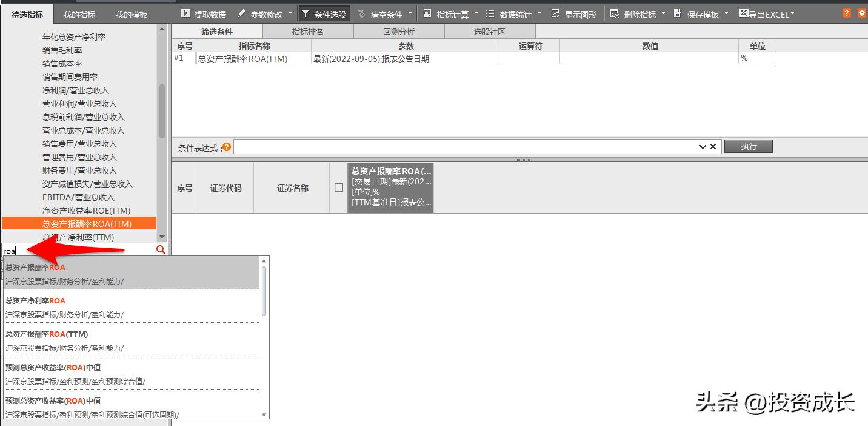
Task: Click the orange settings gear in top-right corner
Action: coord(863,12)
